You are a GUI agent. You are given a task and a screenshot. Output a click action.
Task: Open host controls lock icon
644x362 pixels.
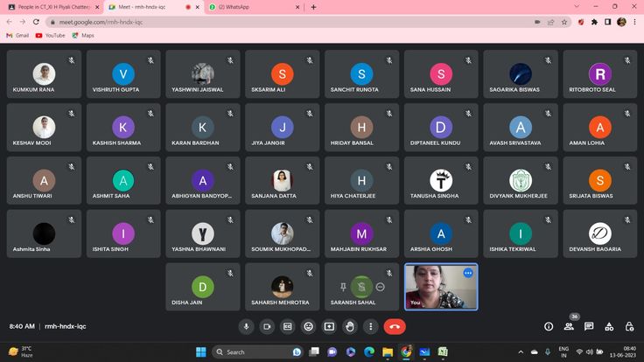629,326
